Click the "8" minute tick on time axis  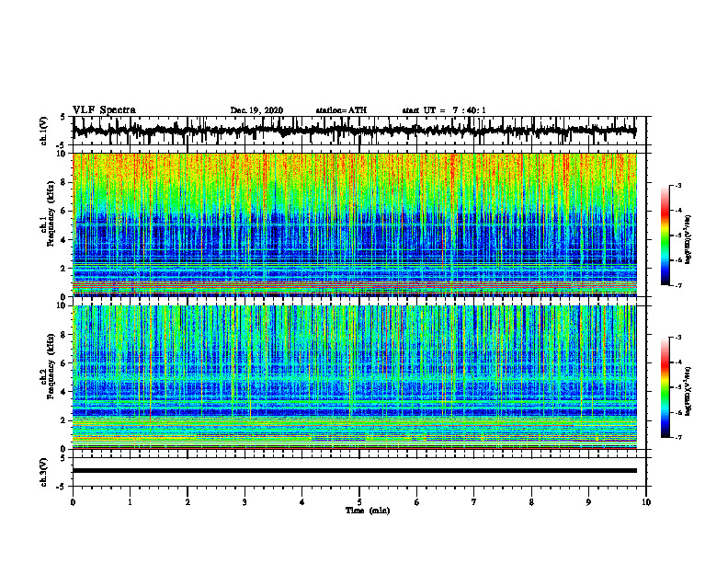(x=531, y=502)
